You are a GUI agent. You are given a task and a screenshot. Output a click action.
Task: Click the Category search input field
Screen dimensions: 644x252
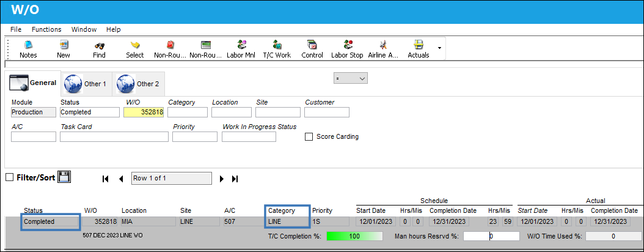click(x=188, y=112)
